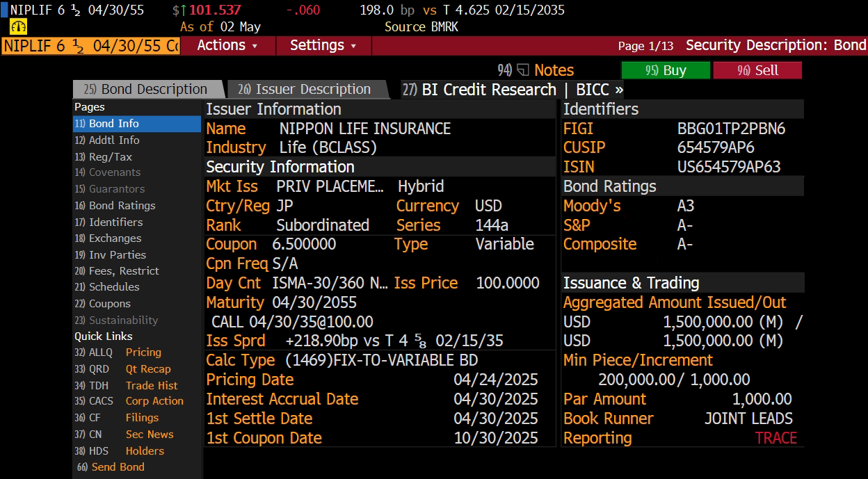Click the Mkt Iss value PRIV PLACEME...

330,186
